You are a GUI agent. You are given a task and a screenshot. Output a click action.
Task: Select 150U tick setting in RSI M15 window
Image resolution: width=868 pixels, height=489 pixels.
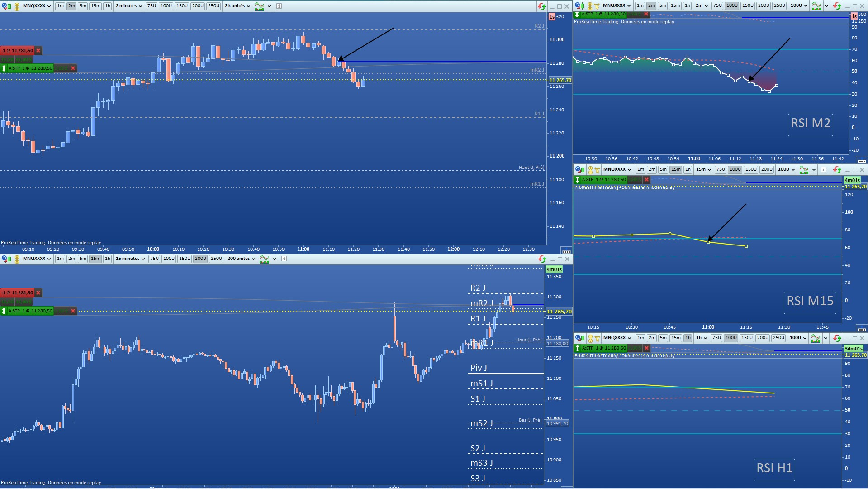pyautogui.click(x=751, y=170)
